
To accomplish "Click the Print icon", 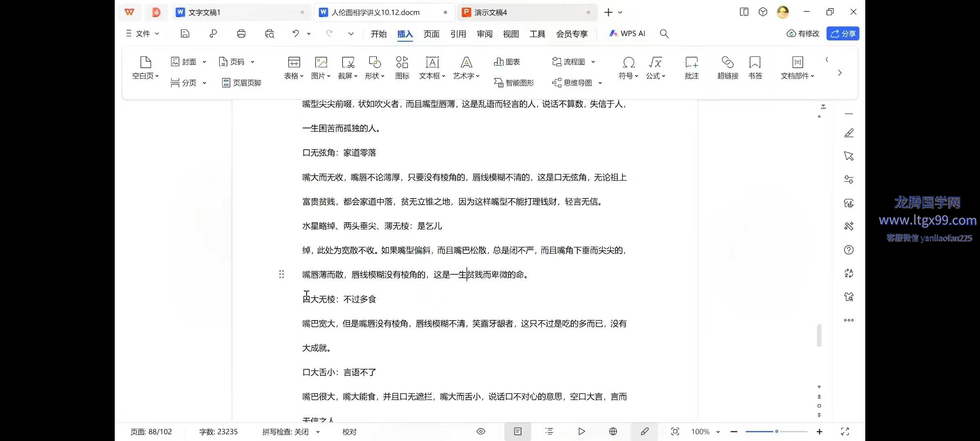I will coord(241,33).
